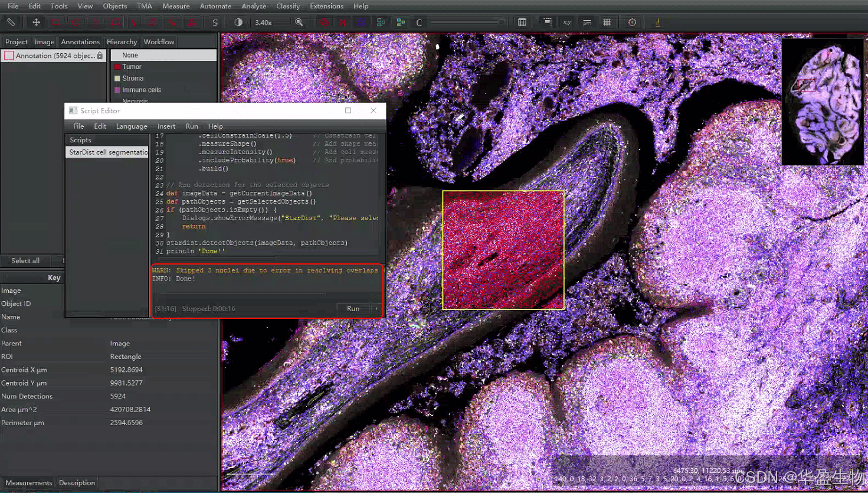Select the Brush tool
This screenshot has width=868, height=493.
(x=152, y=22)
